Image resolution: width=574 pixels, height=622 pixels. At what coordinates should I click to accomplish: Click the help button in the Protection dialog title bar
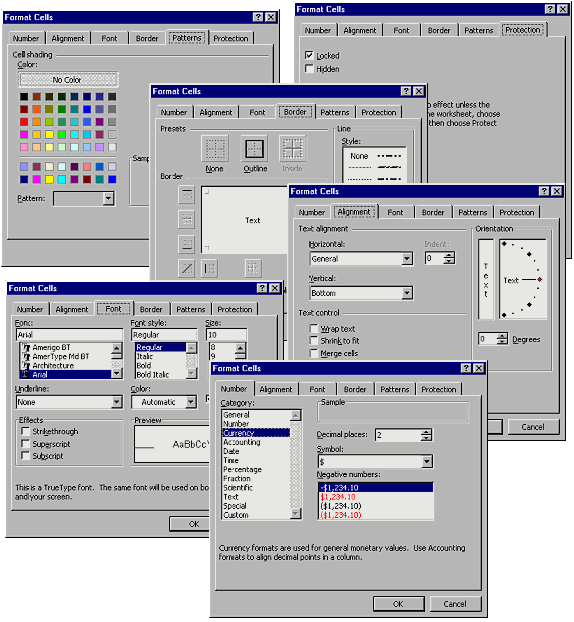(x=550, y=9)
